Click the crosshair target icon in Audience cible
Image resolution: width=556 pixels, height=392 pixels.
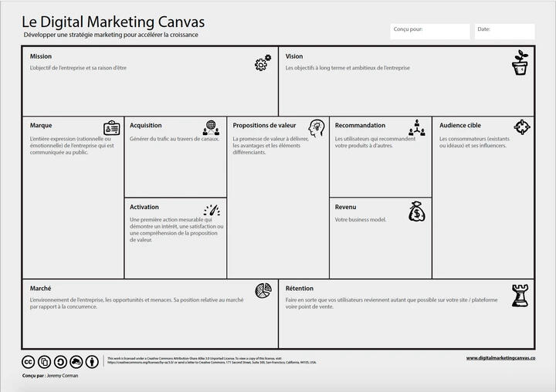pyautogui.click(x=521, y=127)
